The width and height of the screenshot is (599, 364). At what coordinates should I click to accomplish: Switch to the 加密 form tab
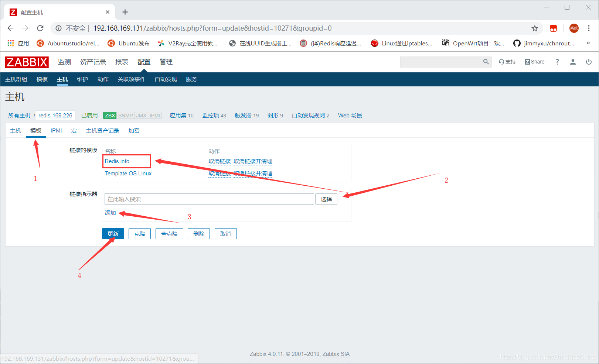134,131
